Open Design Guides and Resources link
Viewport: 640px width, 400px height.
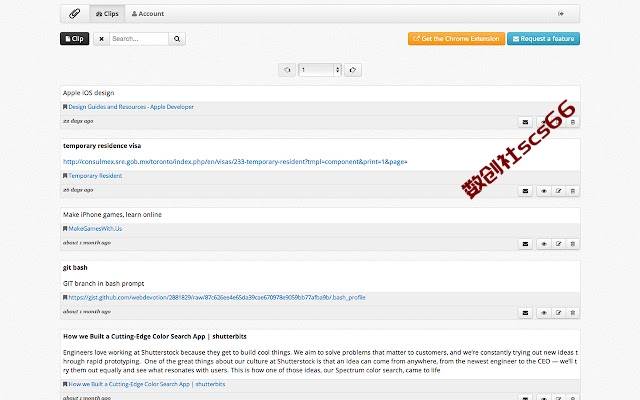[x=131, y=107]
